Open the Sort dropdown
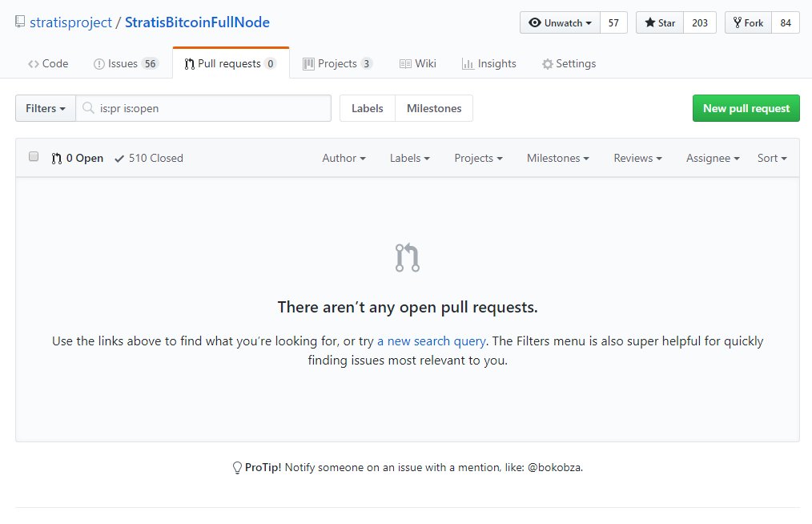Image resolution: width=812 pixels, height=524 pixels. click(772, 158)
